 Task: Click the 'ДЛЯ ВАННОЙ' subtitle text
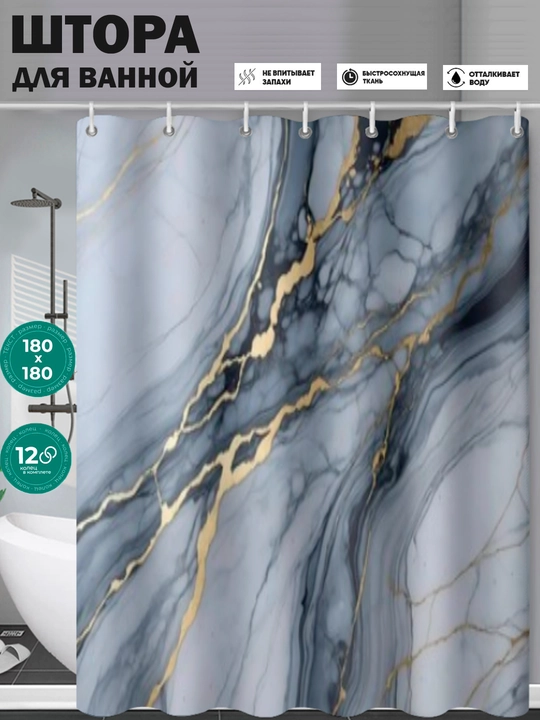(x=105, y=77)
